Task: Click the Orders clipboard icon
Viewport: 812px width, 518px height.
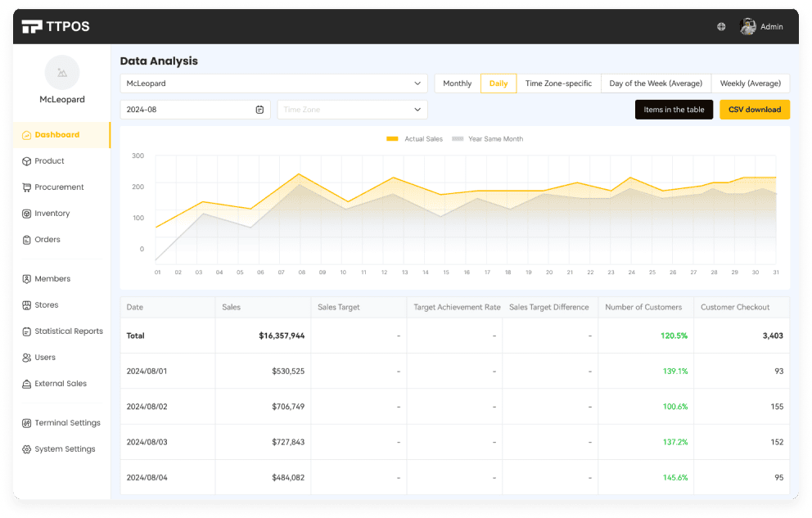Action: point(26,240)
